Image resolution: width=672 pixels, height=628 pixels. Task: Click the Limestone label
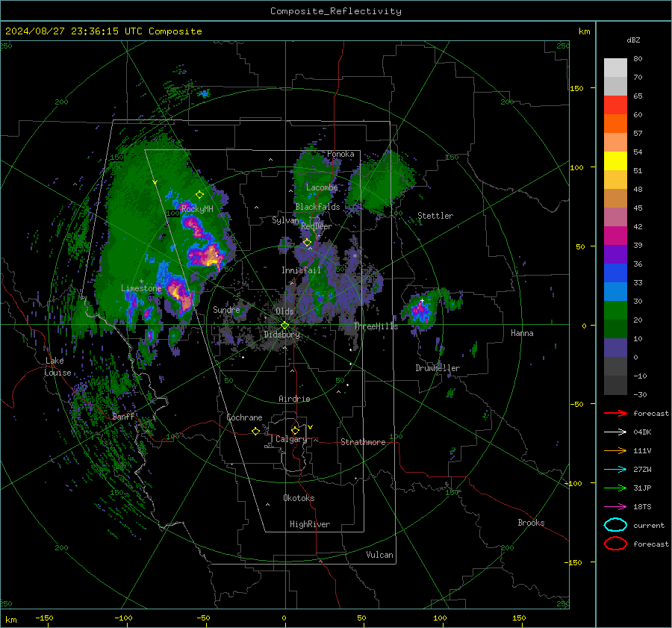pos(141,288)
